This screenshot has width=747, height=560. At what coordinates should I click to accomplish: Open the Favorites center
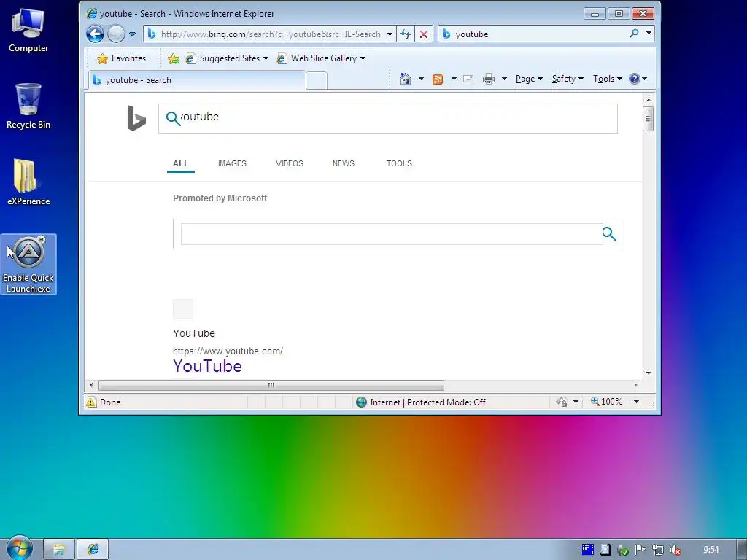pos(122,58)
